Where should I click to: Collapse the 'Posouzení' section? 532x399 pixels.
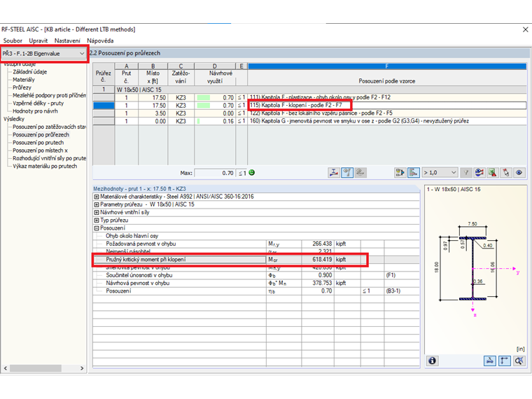(x=97, y=228)
